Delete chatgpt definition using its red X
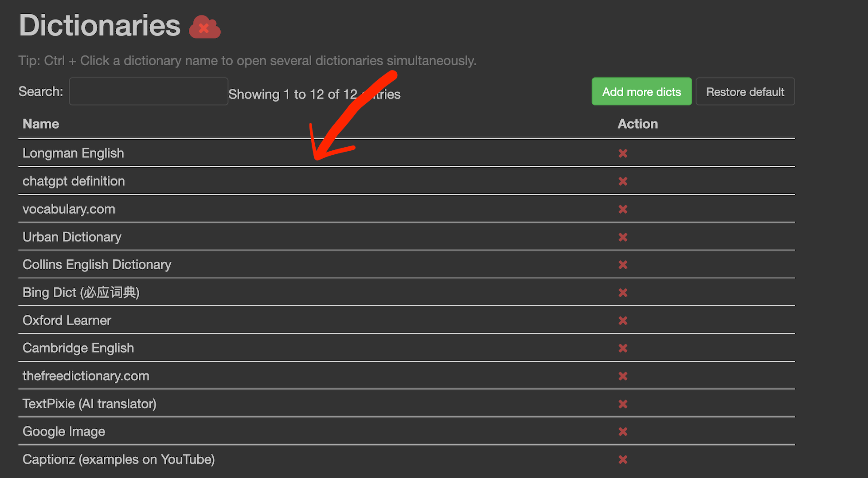 point(623,181)
